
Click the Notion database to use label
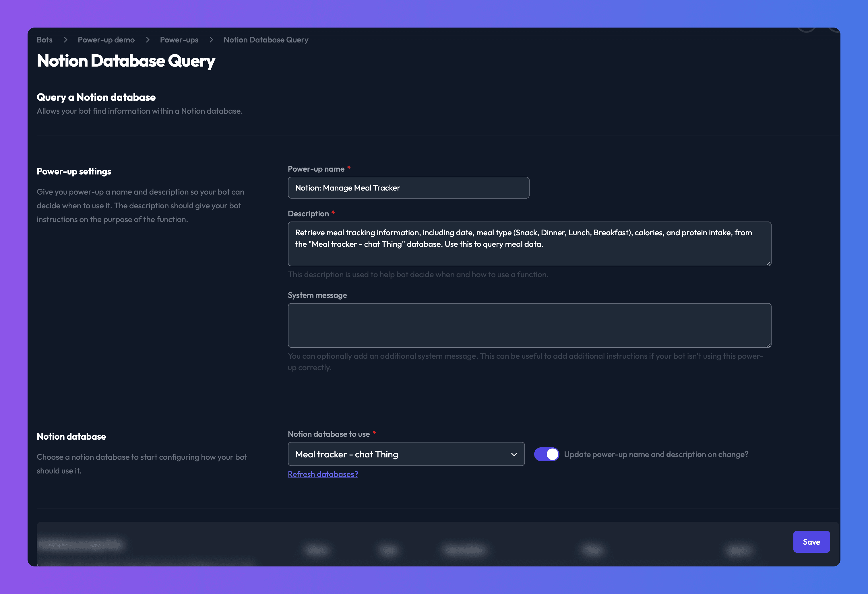click(329, 434)
